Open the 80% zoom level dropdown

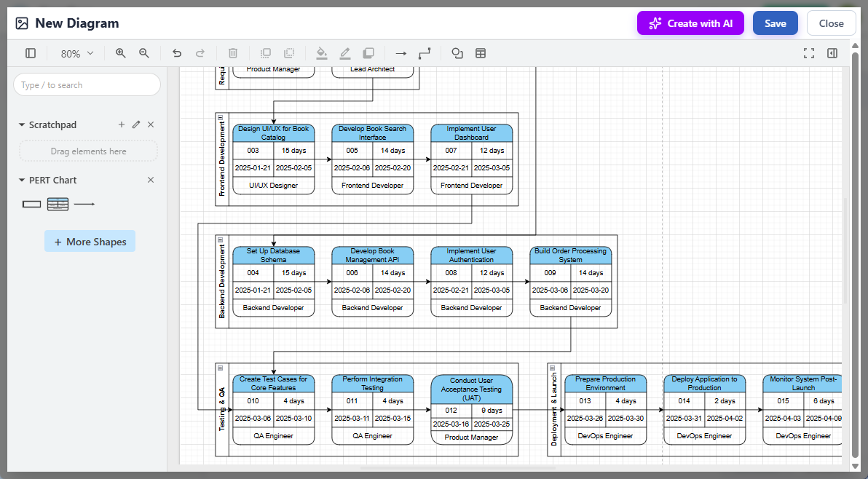[76, 53]
